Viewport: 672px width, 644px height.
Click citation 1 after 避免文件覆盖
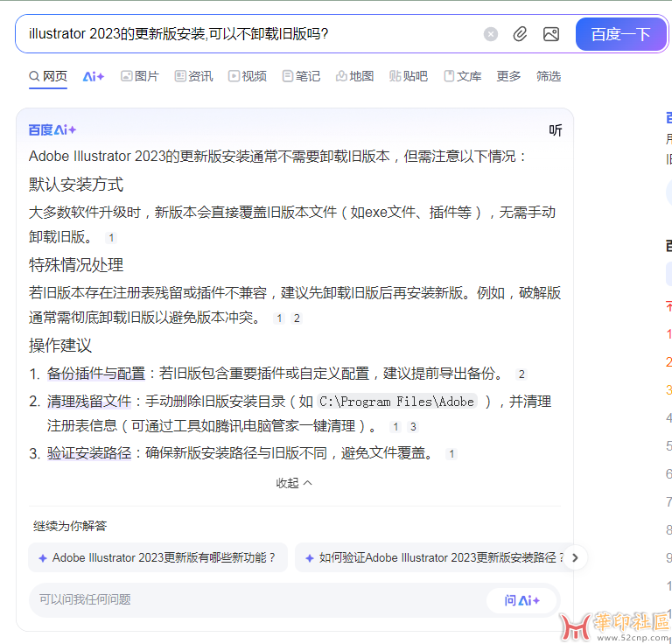pos(451,454)
